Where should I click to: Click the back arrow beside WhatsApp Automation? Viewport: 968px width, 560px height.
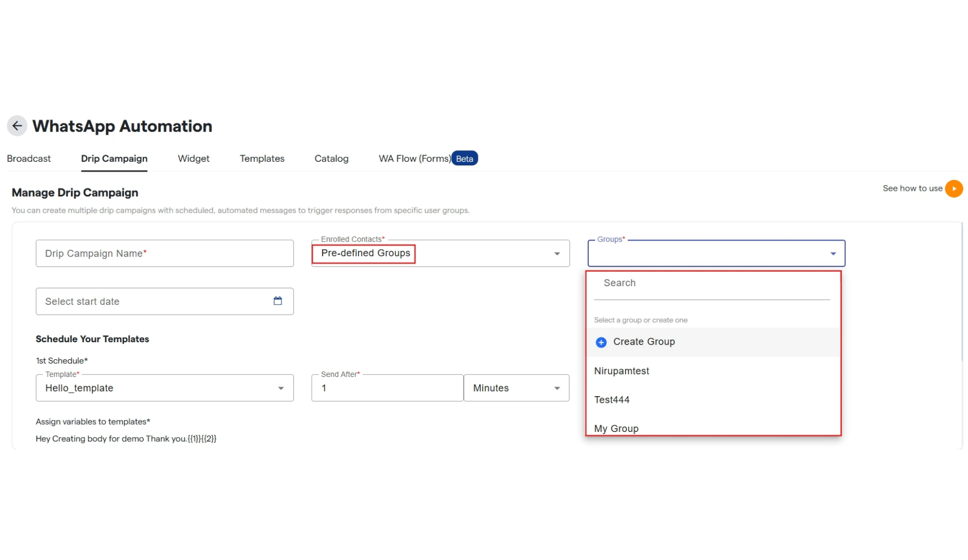[17, 126]
